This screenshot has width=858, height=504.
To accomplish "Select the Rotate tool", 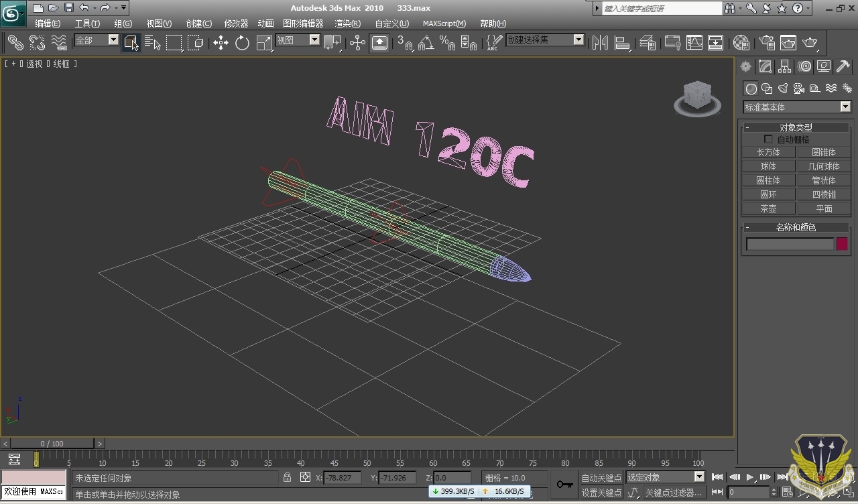I will coord(242,42).
